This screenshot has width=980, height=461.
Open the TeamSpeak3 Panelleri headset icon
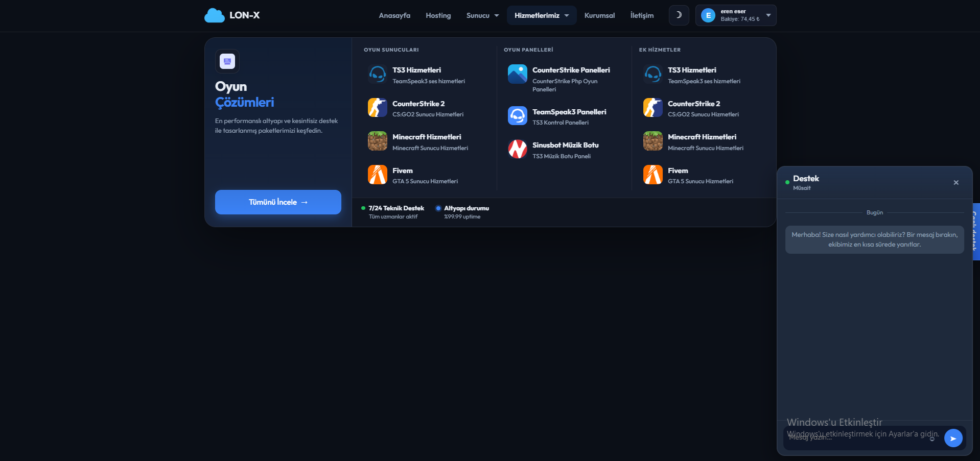[518, 116]
